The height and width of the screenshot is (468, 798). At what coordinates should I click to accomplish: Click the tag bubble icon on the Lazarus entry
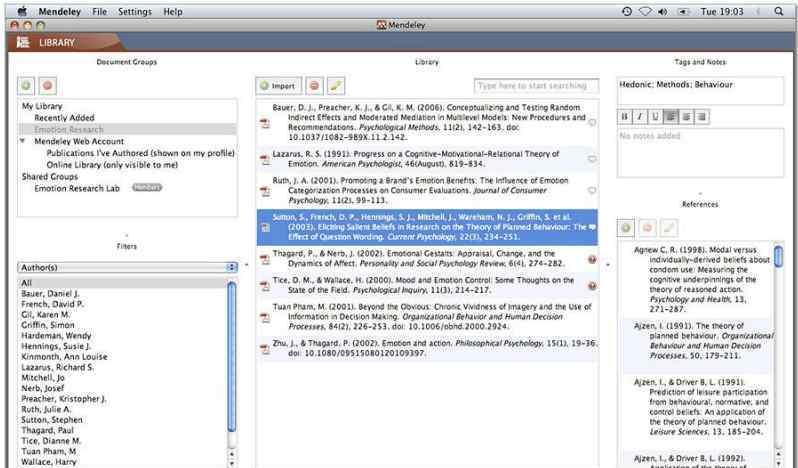pyautogui.click(x=592, y=159)
